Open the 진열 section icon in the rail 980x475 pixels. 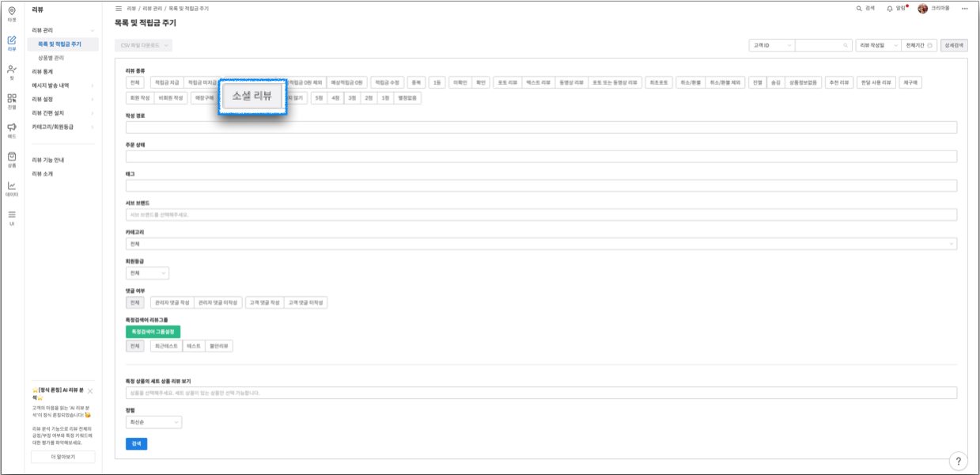point(12,101)
